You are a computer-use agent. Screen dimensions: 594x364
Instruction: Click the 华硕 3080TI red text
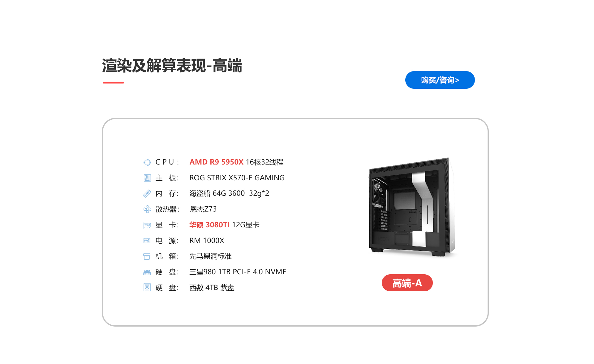[x=209, y=225]
